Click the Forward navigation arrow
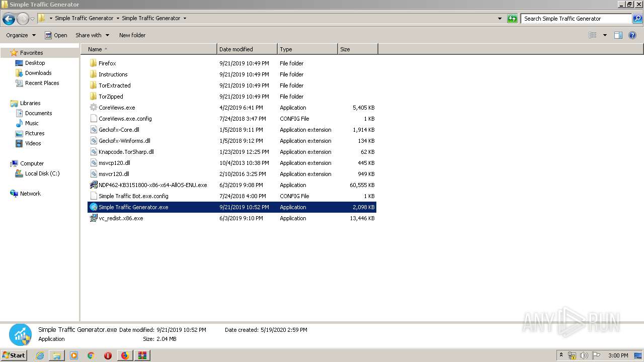 [23, 19]
